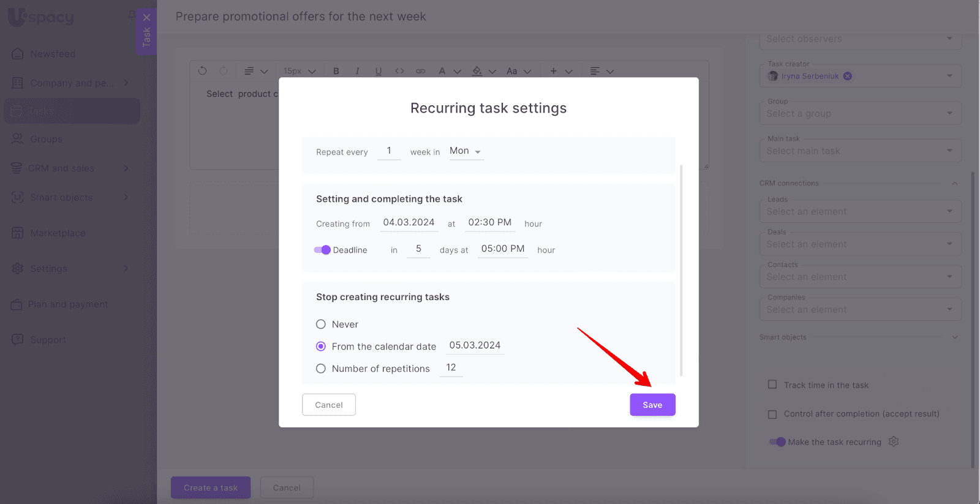Toggle bold text formatting icon
Viewport: 980px width, 504px height.
click(x=336, y=71)
